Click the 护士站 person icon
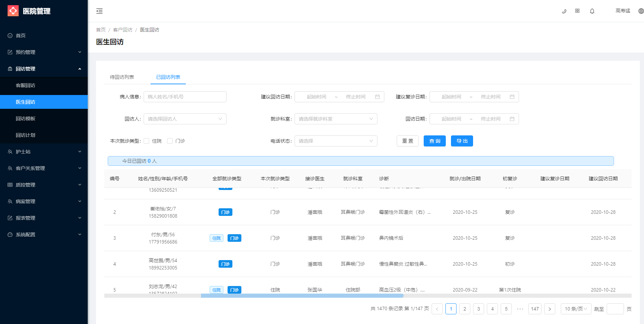Image resolution: width=644 pixels, height=324 pixels. [x=10, y=152]
